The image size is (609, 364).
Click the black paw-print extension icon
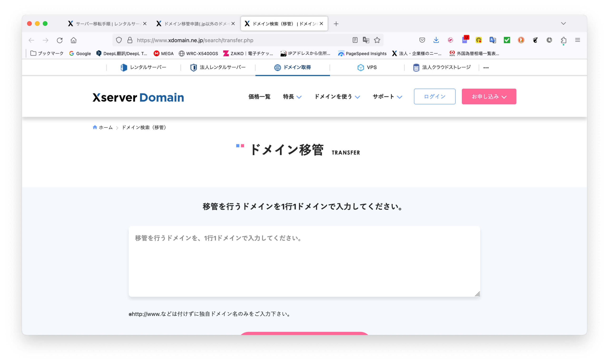pos(535,40)
